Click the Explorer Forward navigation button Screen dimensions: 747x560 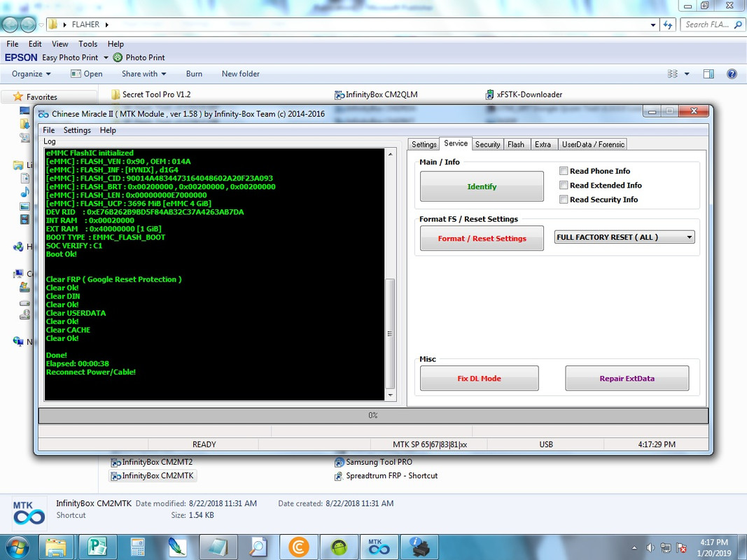28,24
